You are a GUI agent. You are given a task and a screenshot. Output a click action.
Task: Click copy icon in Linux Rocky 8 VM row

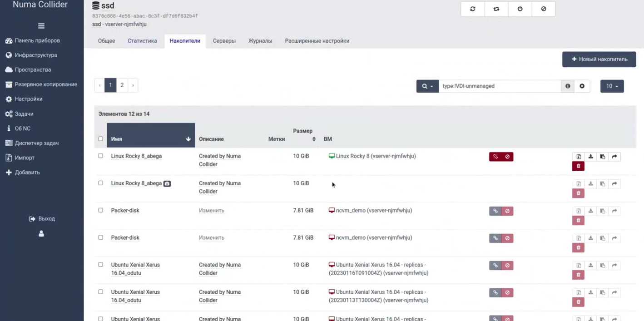pyautogui.click(x=603, y=157)
